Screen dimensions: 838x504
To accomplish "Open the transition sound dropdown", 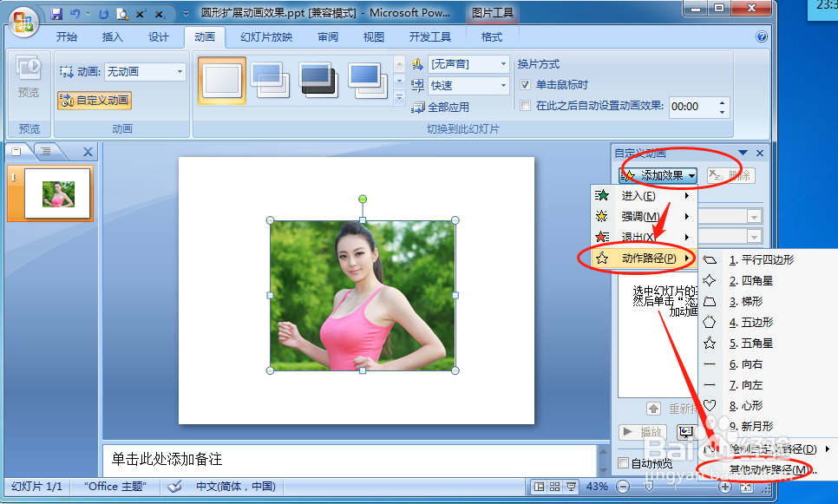I will (503, 64).
